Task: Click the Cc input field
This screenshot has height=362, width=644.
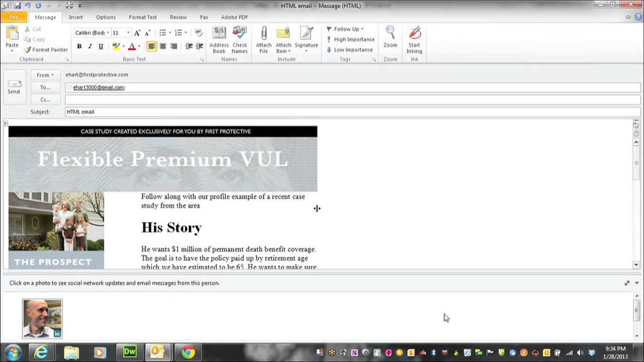Action: click(x=352, y=100)
